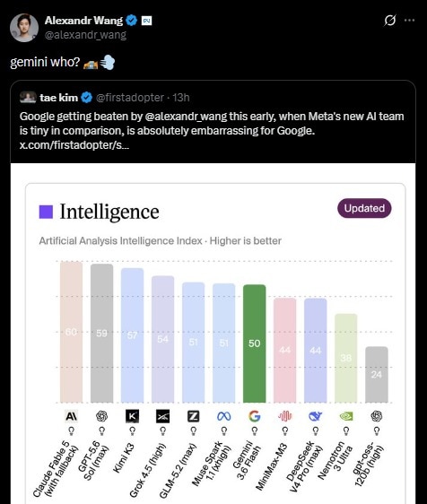Select the Kimi K logo icon

coord(132,416)
